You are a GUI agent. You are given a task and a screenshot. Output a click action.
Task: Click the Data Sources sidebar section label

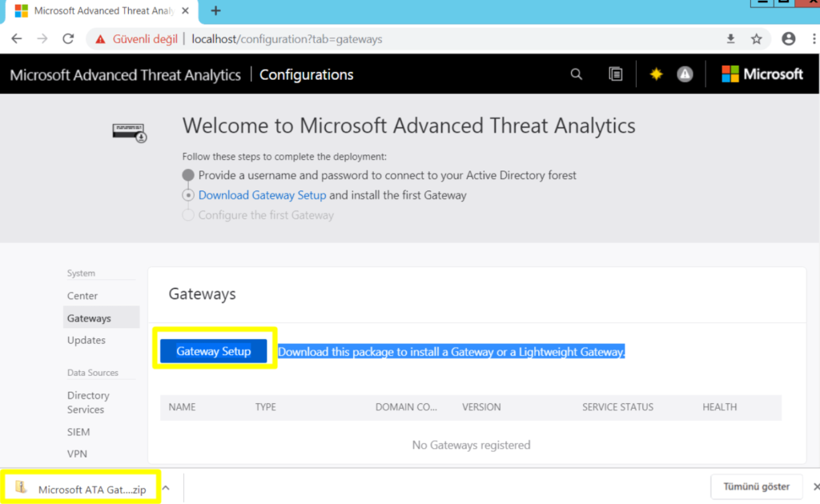93,372
